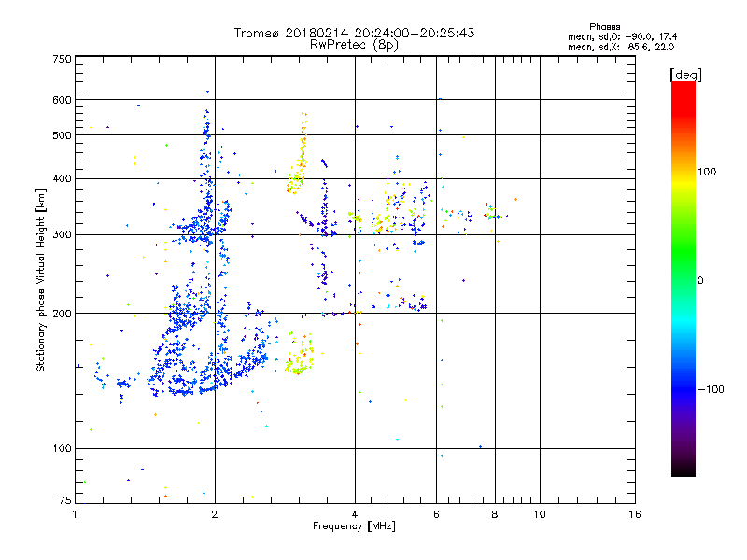
Task: Click the yellow-green point cluster near 3 MHz, 150 km
Action: click(300, 355)
